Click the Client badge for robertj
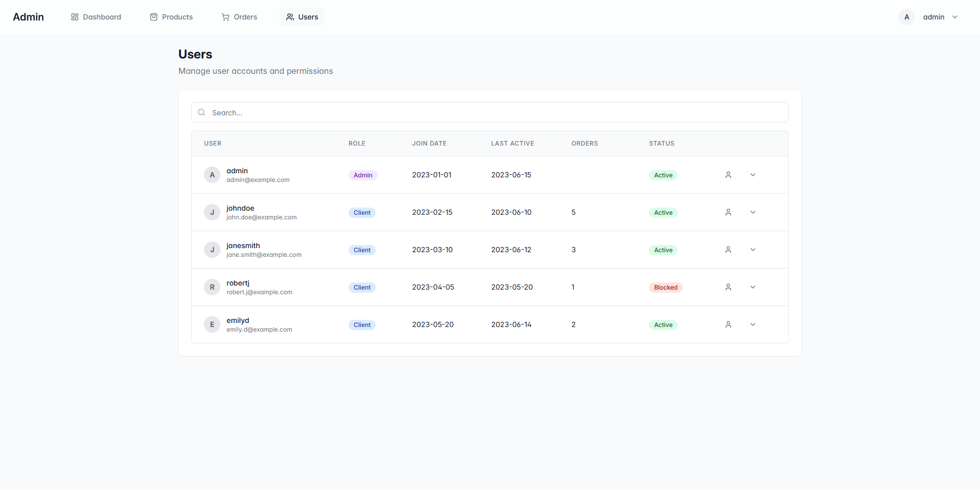Image resolution: width=980 pixels, height=489 pixels. [362, 288]
